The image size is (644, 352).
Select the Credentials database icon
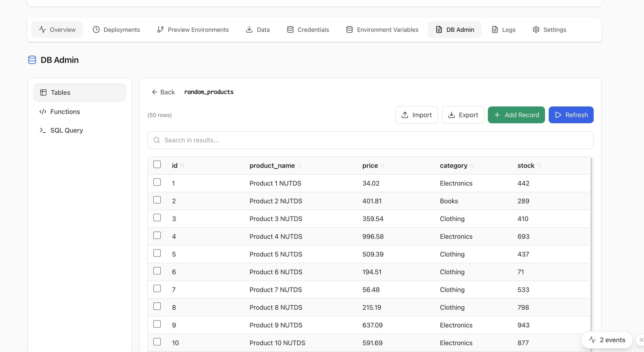pyautogui.click(x=290, y=30)
